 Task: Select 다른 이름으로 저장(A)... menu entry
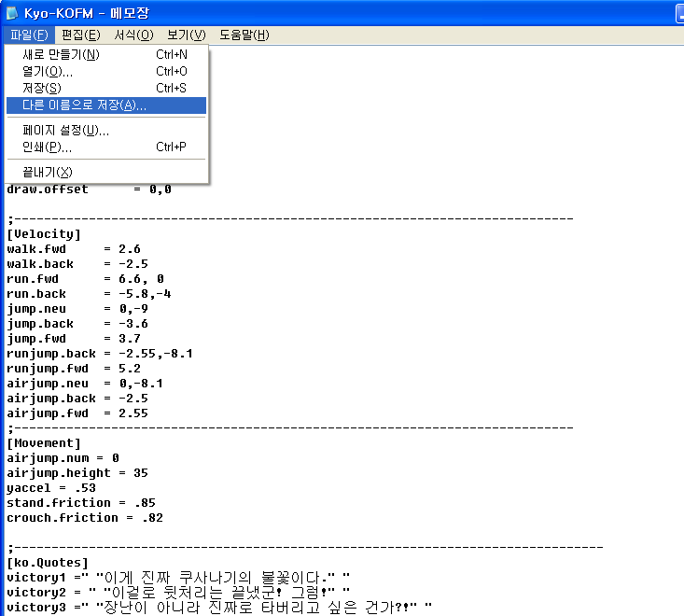coord(106,105)
